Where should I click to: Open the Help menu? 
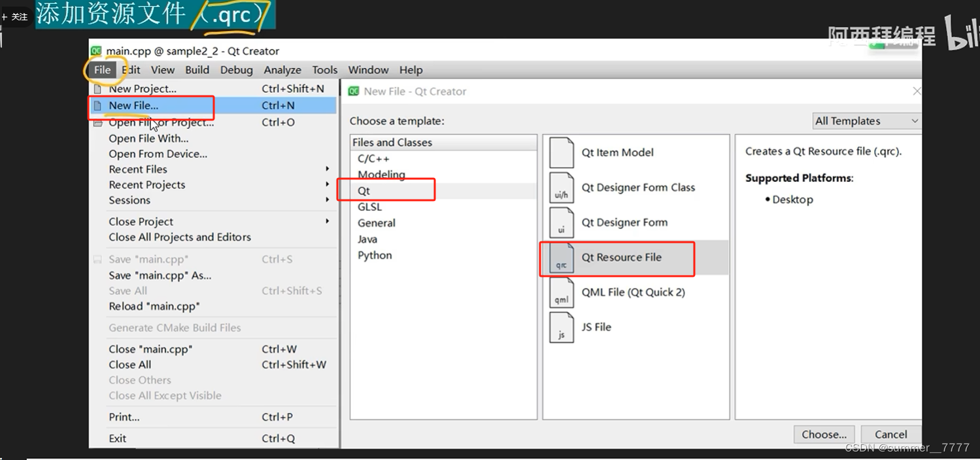pyautogui.click(x=411, y=70)
